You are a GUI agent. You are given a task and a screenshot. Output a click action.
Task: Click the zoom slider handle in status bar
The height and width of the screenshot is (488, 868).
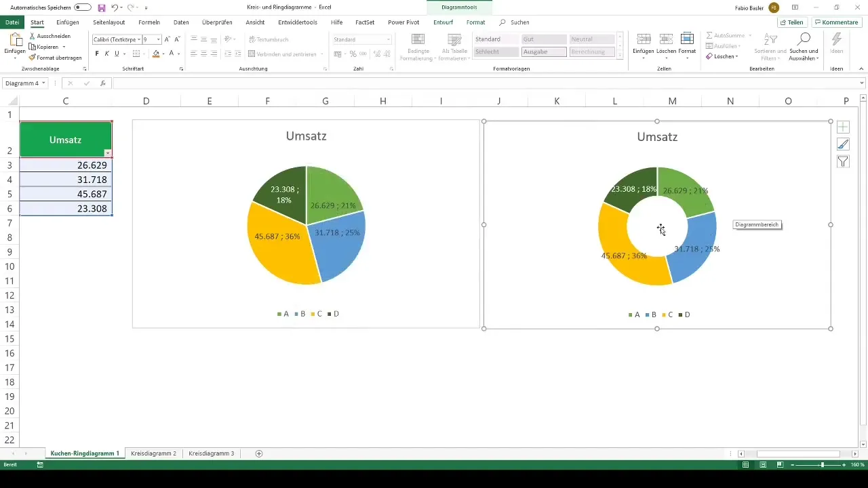click(x=823, y=465)
